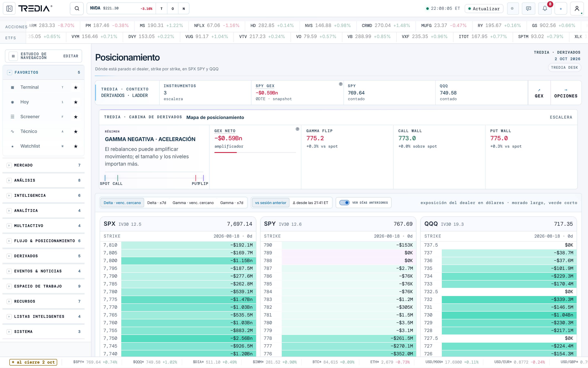Image resolution: width=588 pixels, height=368 pixels.
Task: Click Editar in navigation studio
Action: [71, 56]
